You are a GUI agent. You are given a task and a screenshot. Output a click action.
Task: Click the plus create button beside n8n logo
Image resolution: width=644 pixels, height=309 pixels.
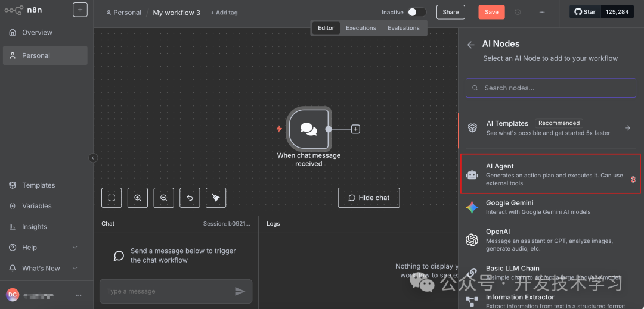tap(80, 10)
